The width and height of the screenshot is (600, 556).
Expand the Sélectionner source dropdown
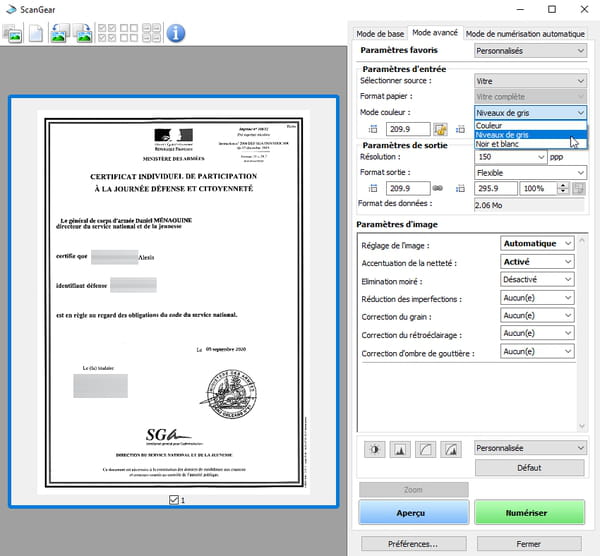click(x=530, y=81)
